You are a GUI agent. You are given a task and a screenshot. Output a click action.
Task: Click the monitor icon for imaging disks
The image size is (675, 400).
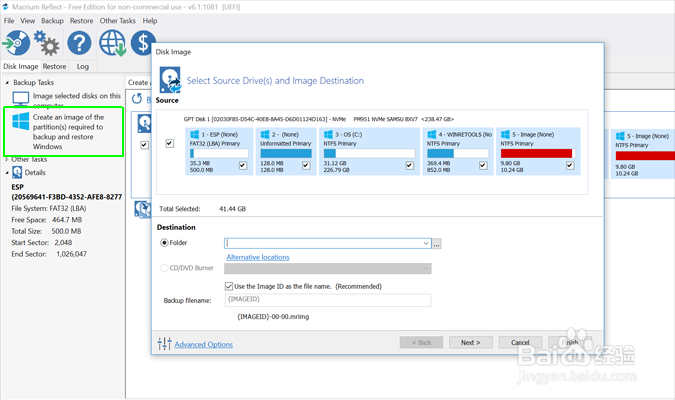21,99
